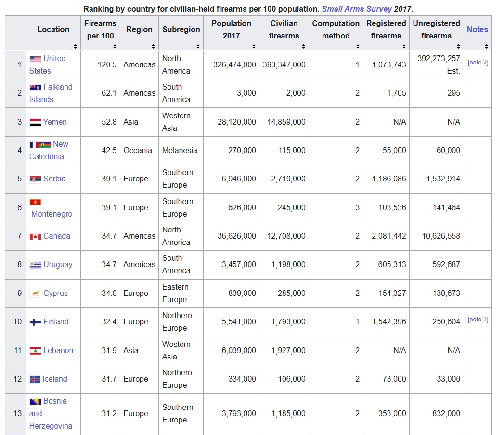This screenshot has height=435, width=504.
Task: Open the Canada article link
Action: [57, 236]
